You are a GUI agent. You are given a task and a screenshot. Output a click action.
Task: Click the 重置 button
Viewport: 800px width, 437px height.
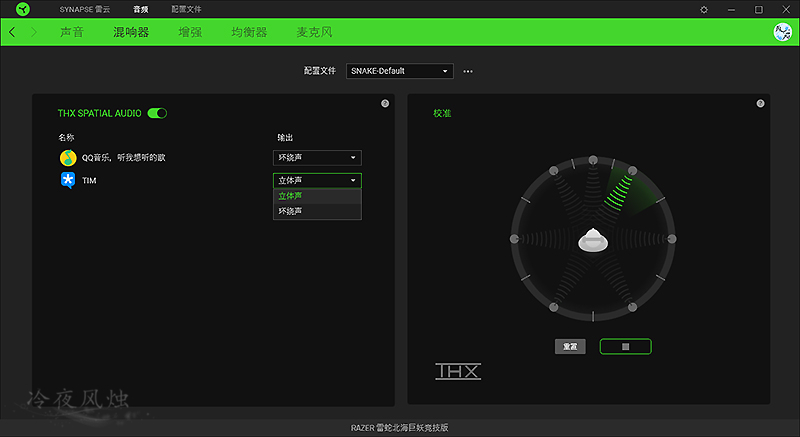(570, 346)
